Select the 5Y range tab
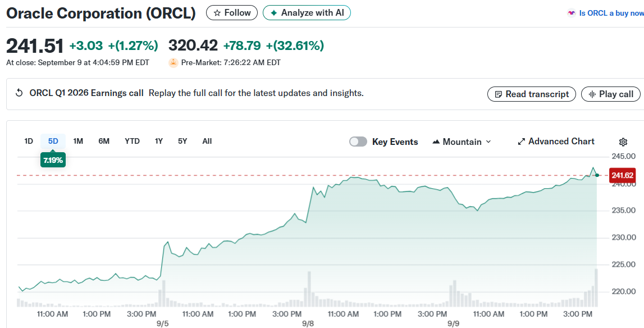The height and width of the screenshot is (328, 644). pyautogui.click(x=182, y=141)
